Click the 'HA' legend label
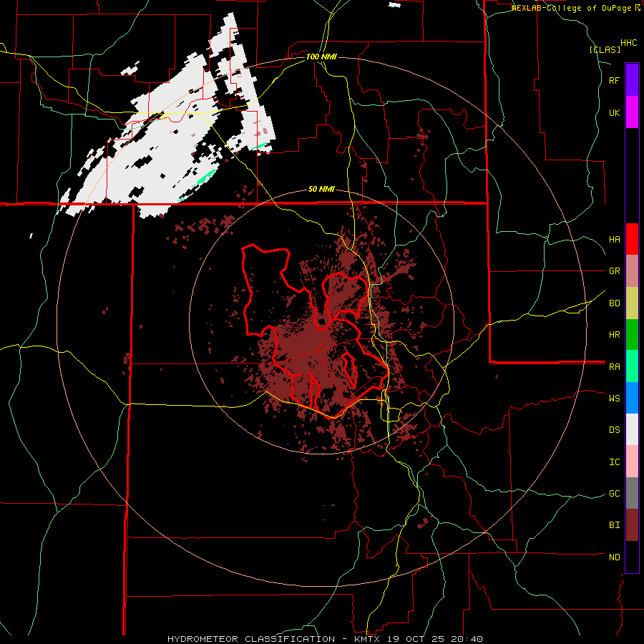Screen dimensions: 644x644 pyautogui.click(x=614, y=239)
